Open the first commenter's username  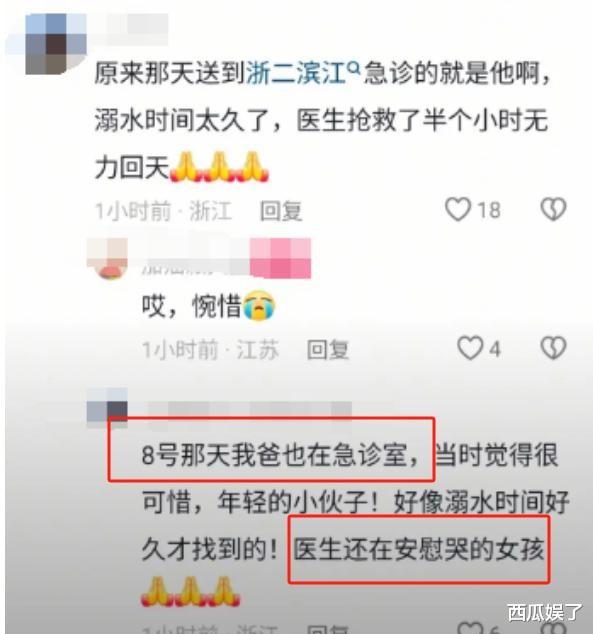(130, 28)
